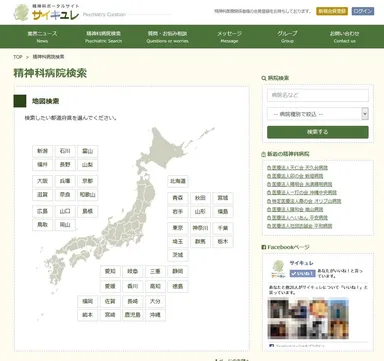
Task: Click the 病院名など hospital name input field
Action: [x=318, y=95]
